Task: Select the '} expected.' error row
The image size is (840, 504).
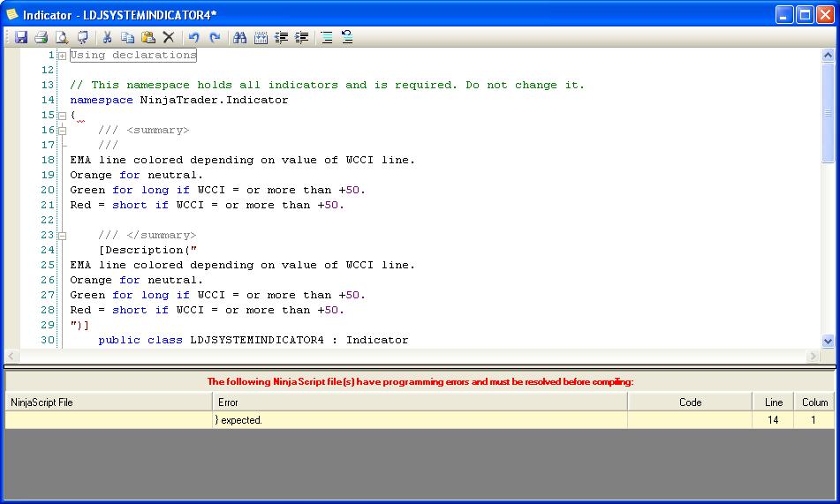Action: [420, 420]
